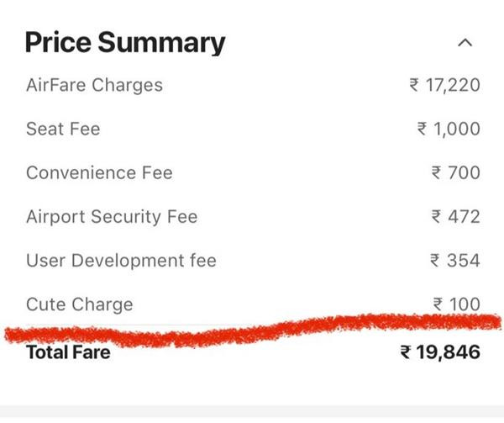This screenshot has width=504, height=423.
Task: Click the gray bar below Total Fare
Action: pos(252,412)
